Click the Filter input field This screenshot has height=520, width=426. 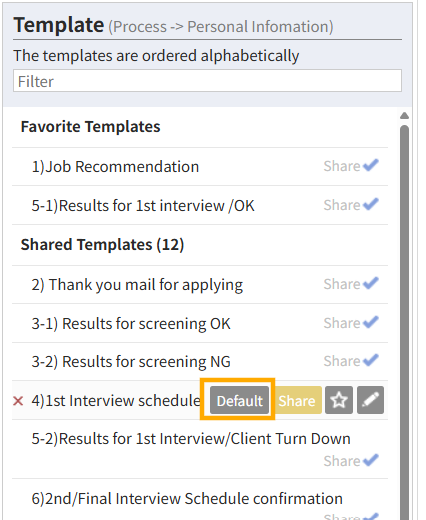207,81
